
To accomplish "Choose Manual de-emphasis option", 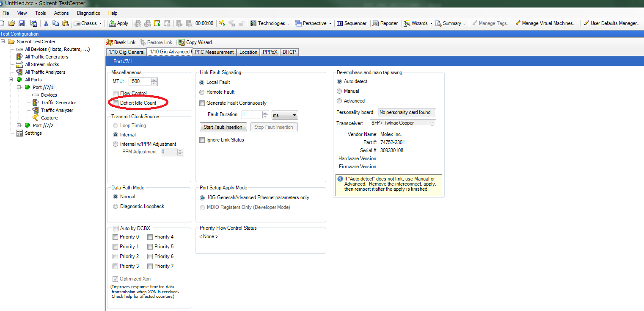I will (x=339, y=91).
